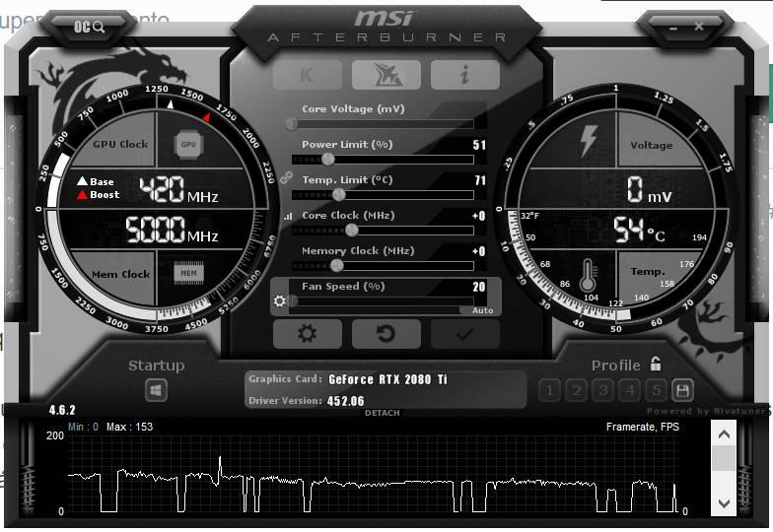
Task: Open the information i button
Action: pyautogui.click(x=465, y=75)
